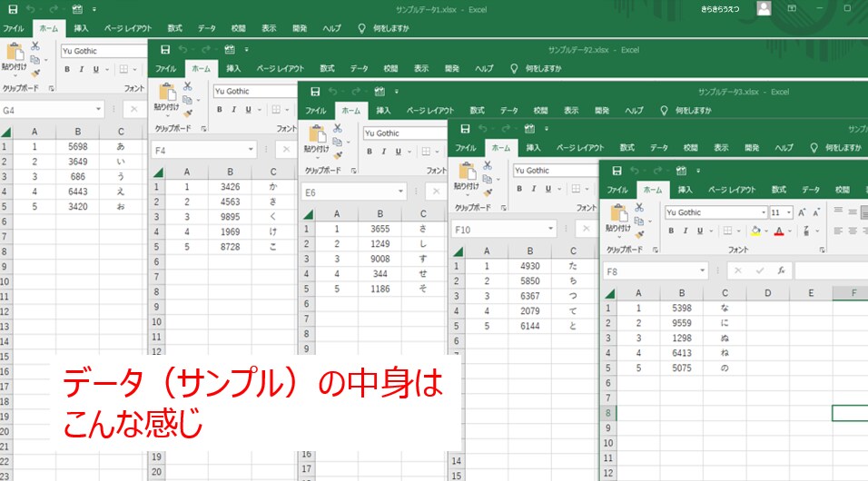
Task: Click formula bar input in F8 window
Action: click(x=832, y=270)
